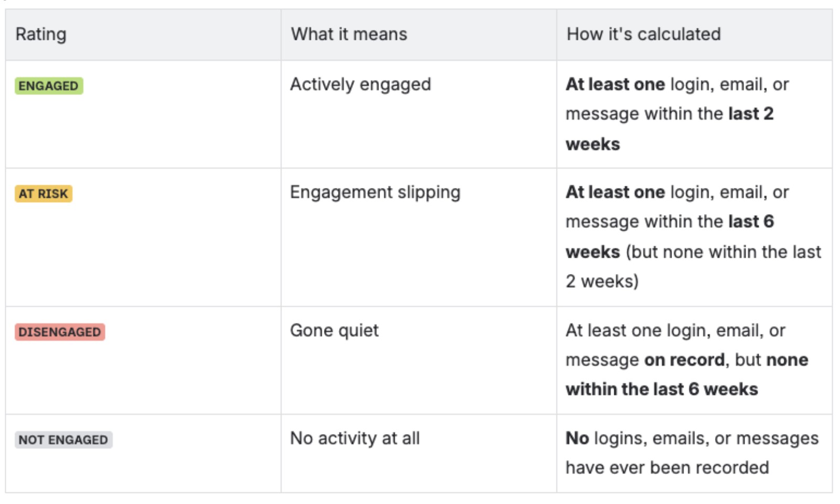Click bold 'within the last 6 weeks' text
Image resolution: width=840 pixels, height=504 pixels.
[x=662, y=389]
